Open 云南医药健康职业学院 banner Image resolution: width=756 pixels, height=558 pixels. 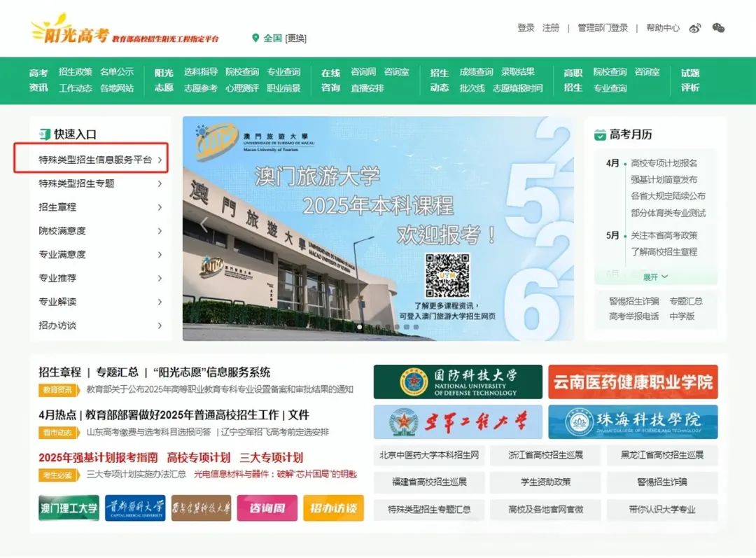[x=633, y=382]
